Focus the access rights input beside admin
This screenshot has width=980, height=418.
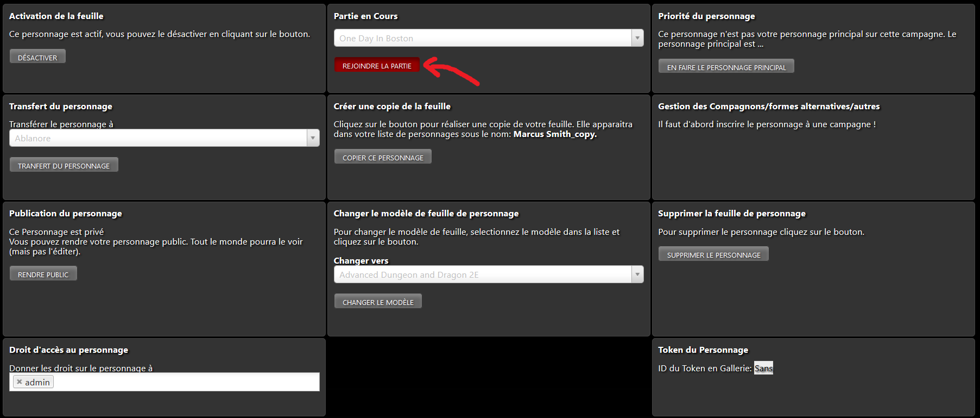[x=185, y=382]
